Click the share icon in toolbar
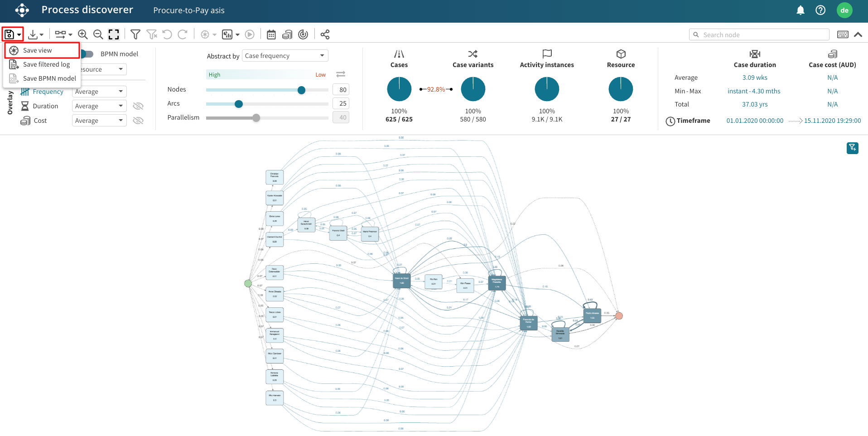 325,34
